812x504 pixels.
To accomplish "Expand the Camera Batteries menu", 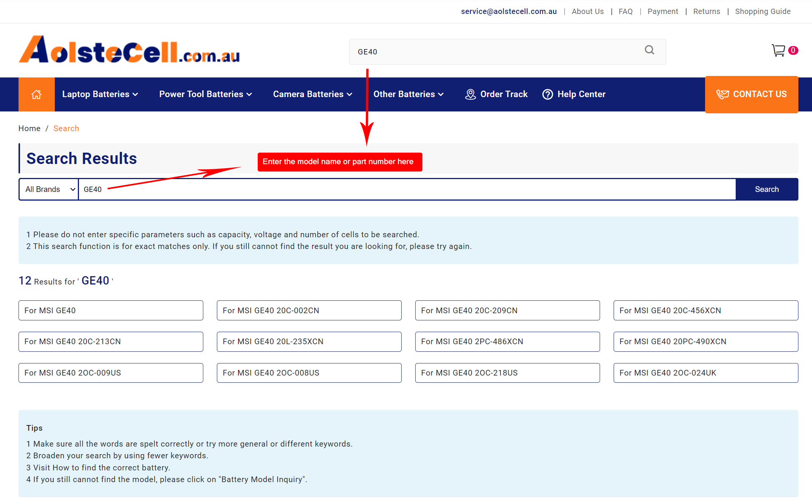I will pos(312,94).
